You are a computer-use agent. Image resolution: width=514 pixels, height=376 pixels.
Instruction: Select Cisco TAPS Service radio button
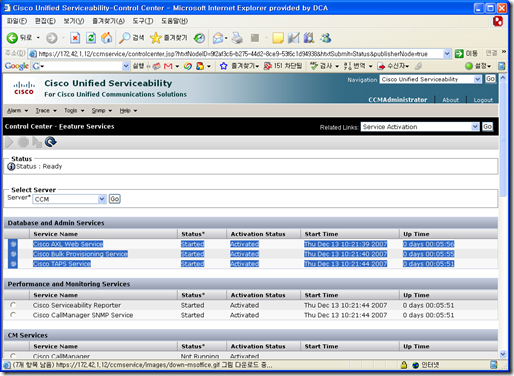13,264
